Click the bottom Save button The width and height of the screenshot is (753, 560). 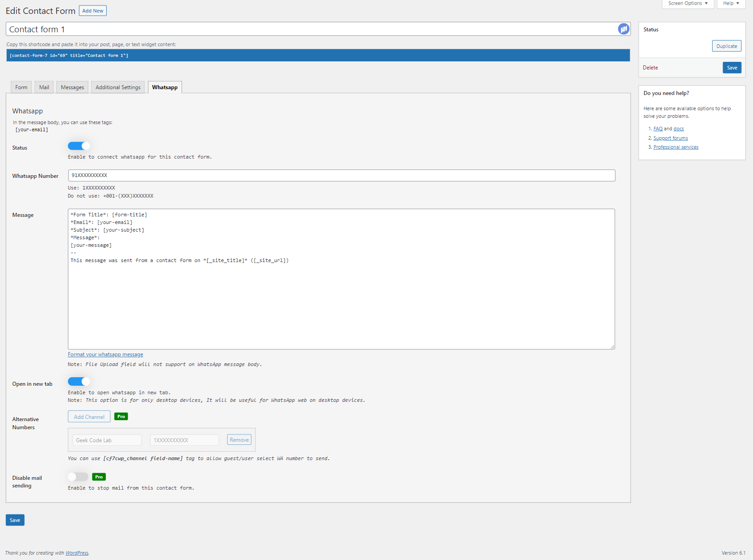point(15,520)
